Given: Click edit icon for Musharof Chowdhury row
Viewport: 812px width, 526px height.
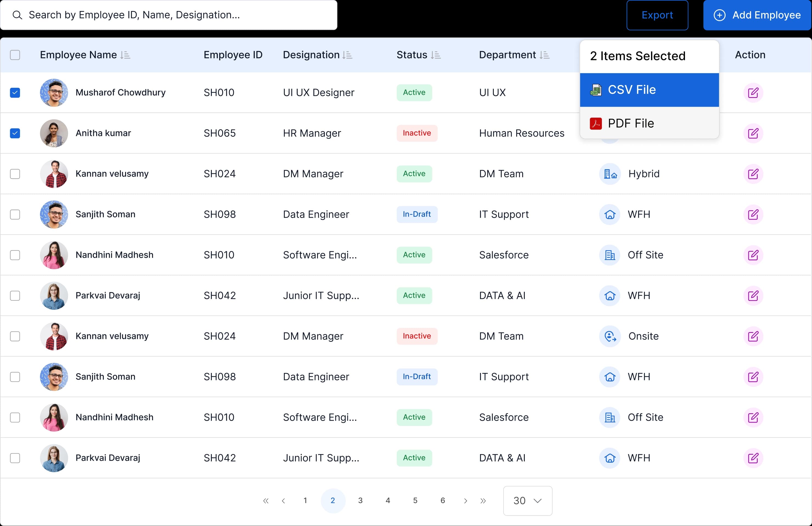Looking at the screenshot, I should (753, 92).
